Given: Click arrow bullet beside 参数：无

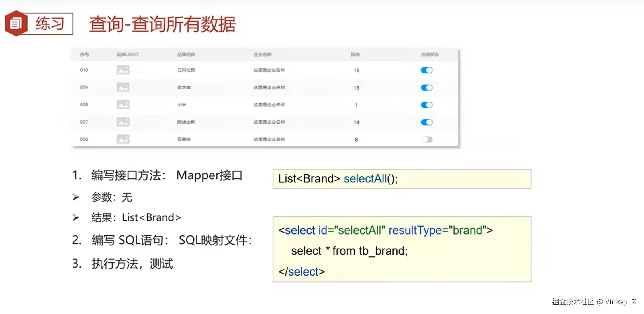Looking at the screenshot, I should point(76,197).
